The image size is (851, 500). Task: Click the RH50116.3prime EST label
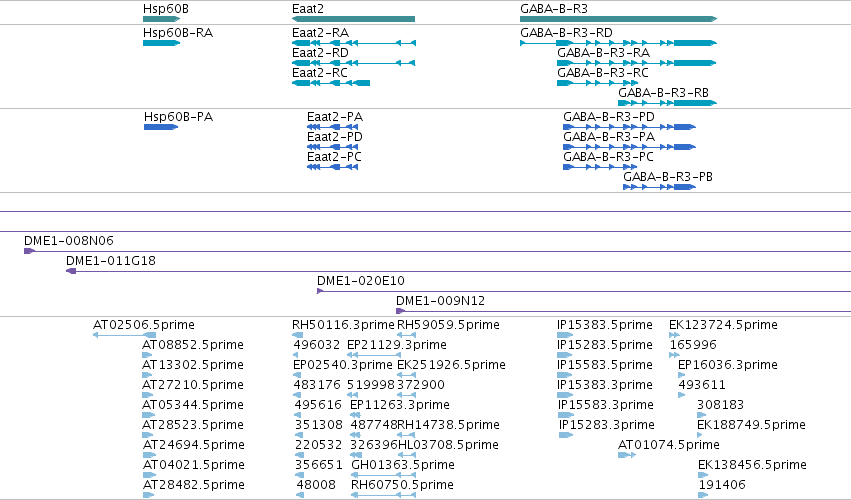[x=343, y=325]
